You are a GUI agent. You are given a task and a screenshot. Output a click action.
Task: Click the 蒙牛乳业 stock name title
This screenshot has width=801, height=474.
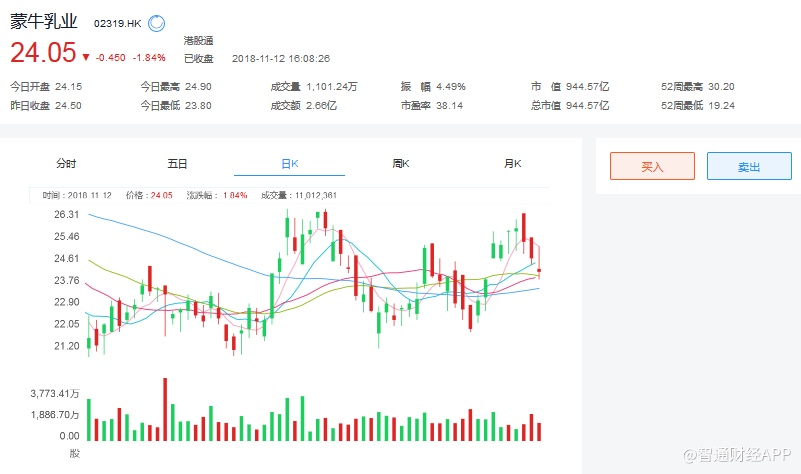(46, 21)
